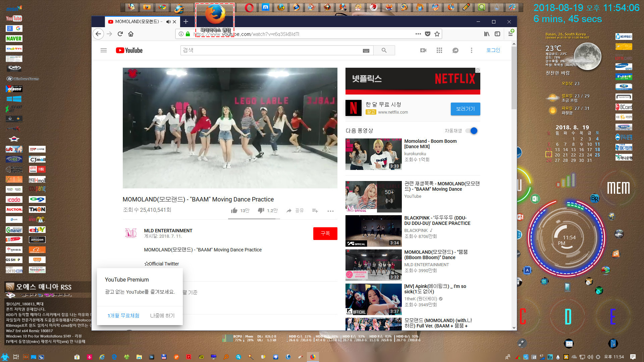Open the Official Twitter link text
Screen dimensions: 644x362
coord(161,264)
